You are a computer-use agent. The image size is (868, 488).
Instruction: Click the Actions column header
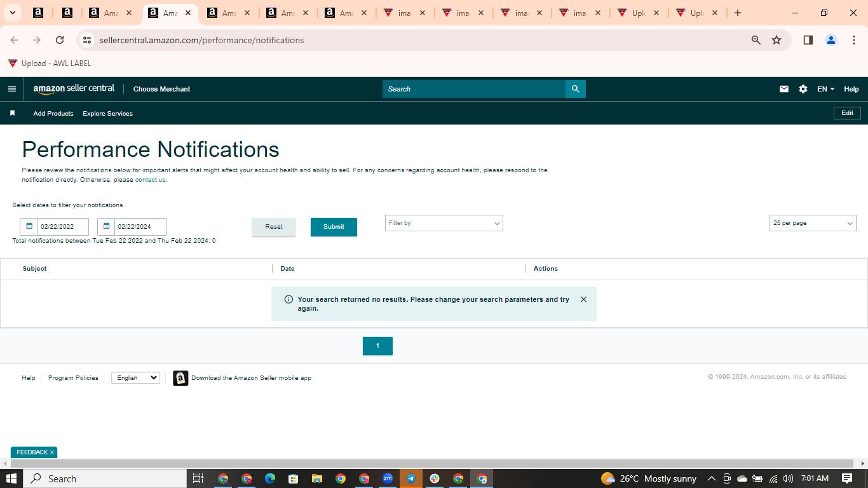pos(546,269)
